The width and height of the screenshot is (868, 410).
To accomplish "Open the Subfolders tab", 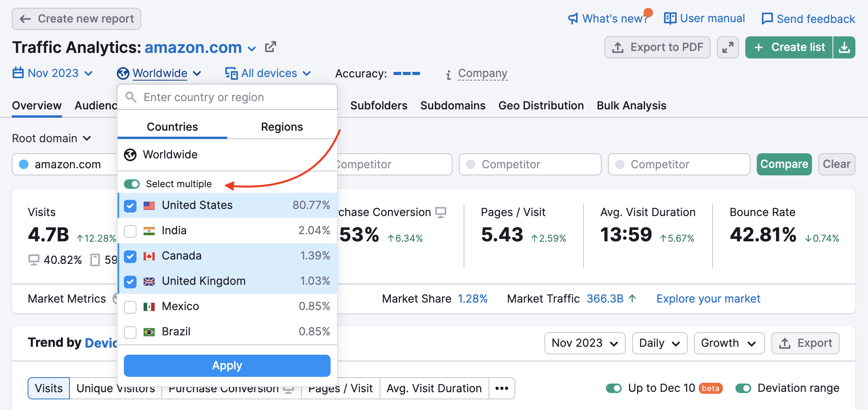I will [x=379, y=105].
